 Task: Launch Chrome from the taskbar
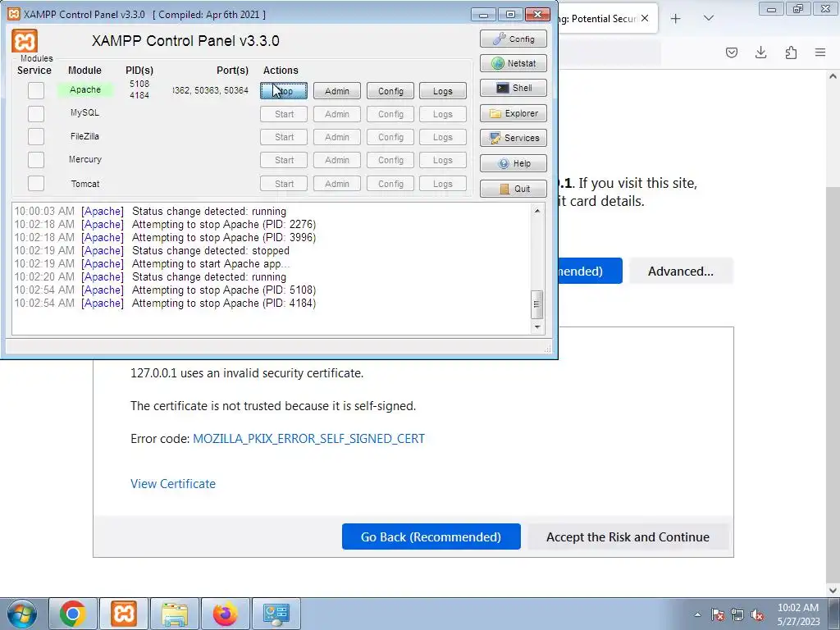[73, 614]
